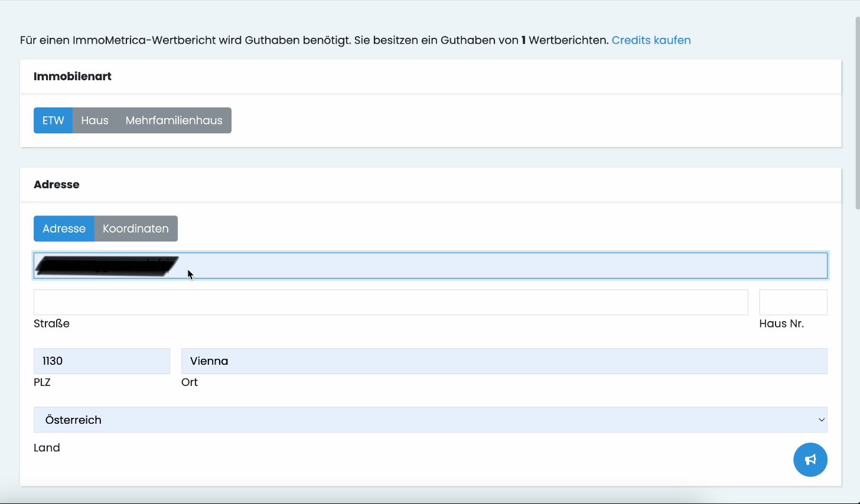Screen dimensions: 860x504
Task: Click the PLZ field containing 1130
Action: pos(102,361)
